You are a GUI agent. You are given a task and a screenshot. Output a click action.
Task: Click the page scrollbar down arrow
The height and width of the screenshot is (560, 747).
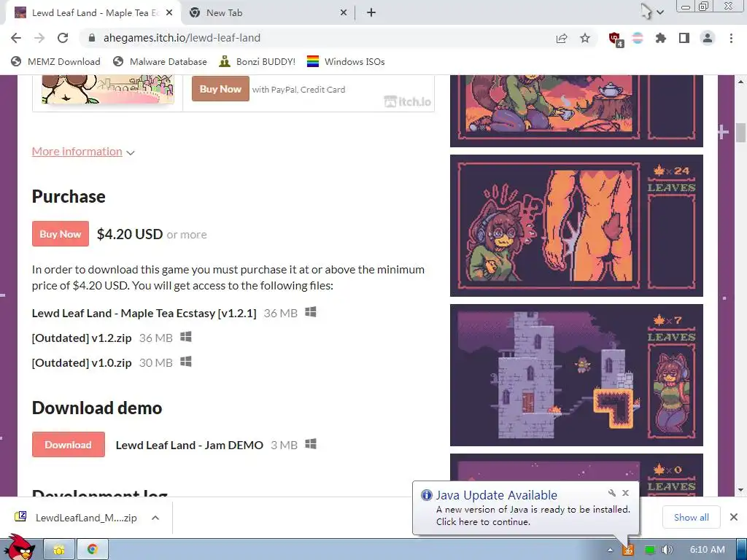740,491
